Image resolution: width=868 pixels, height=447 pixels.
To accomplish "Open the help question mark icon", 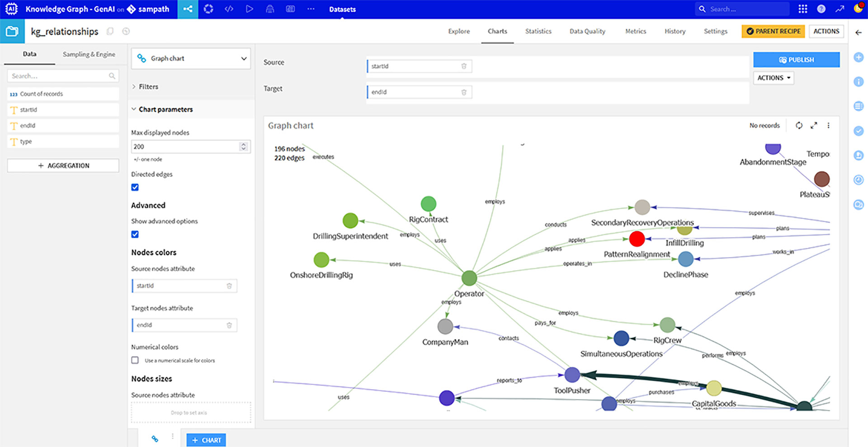I will point(821,9).
